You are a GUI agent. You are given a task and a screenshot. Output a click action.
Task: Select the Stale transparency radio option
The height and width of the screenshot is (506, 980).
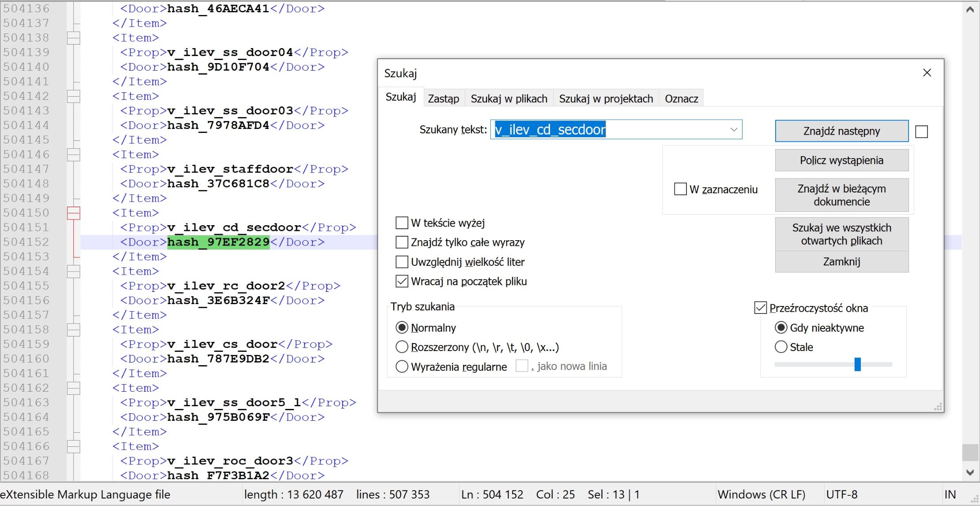click(781, 347)
